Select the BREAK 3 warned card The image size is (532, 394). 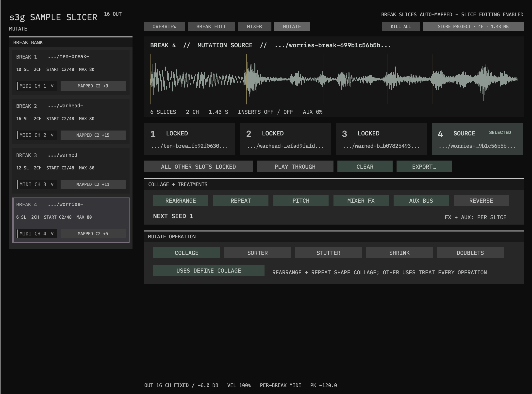point(71,171)
